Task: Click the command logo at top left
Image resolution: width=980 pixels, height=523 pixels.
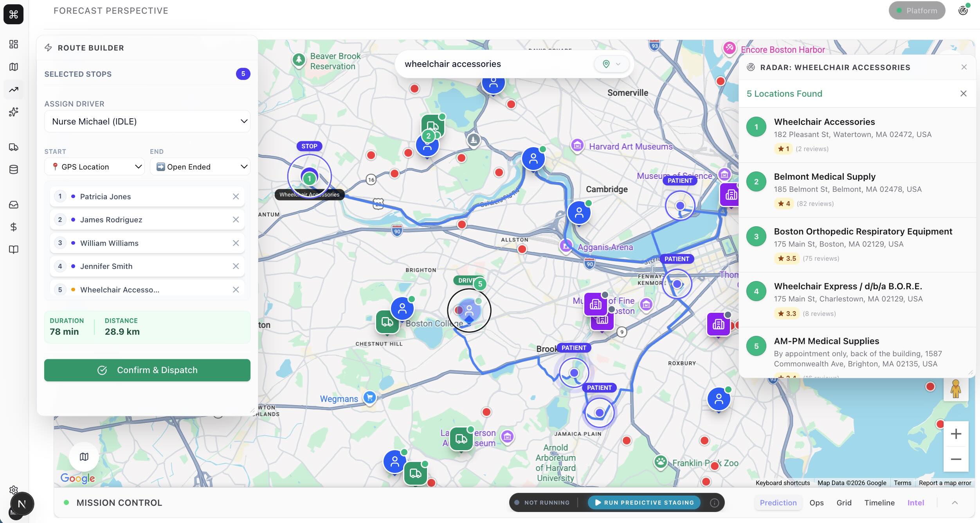Action: [x=13, y=14]
